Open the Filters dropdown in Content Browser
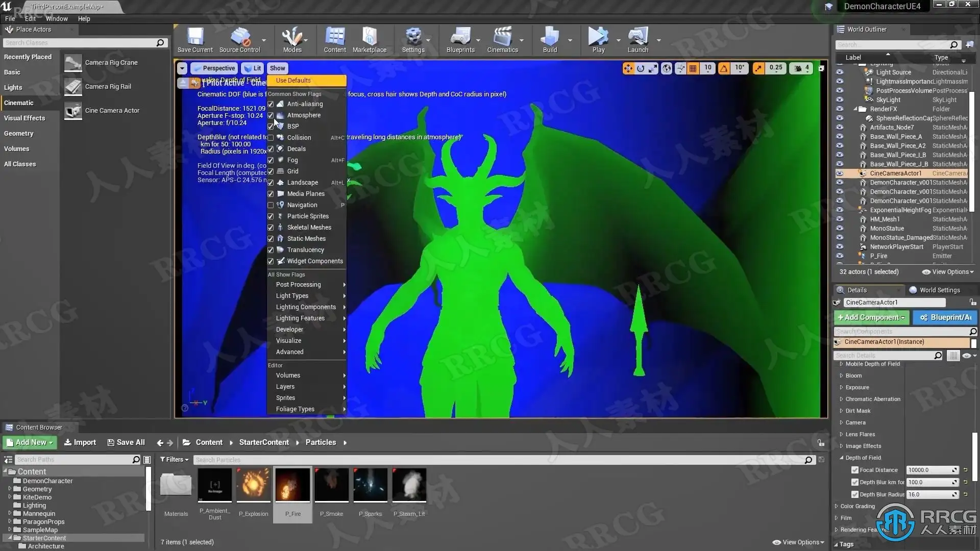The height and width of the screenshot is (551, 980). (x=175, y=460)
